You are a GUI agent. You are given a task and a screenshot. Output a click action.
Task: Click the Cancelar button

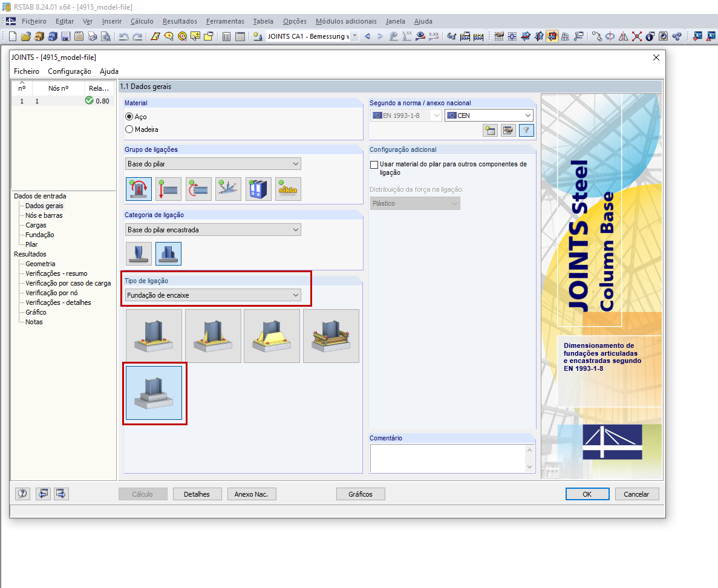636,494
